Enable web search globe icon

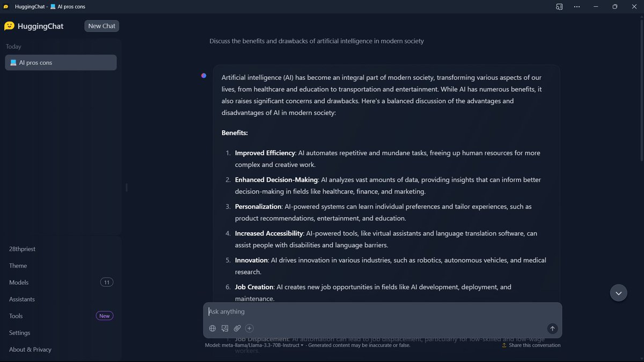pos(213,328)
